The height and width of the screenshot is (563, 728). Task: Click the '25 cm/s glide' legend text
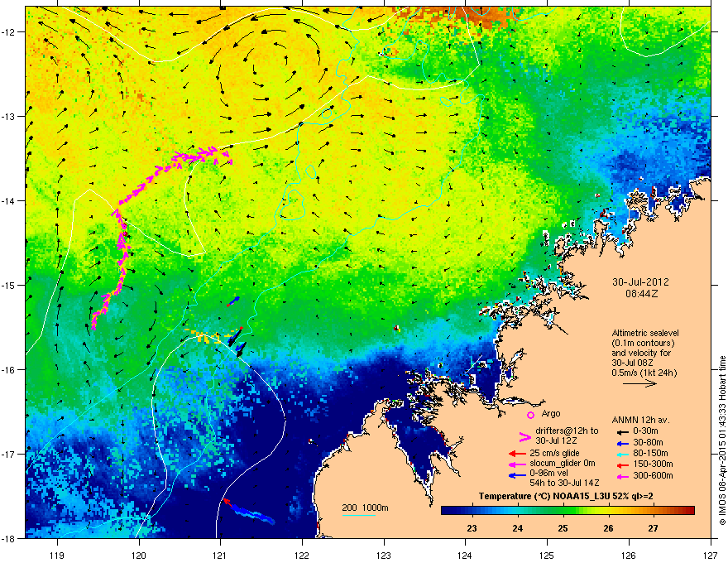click(554, 454)
